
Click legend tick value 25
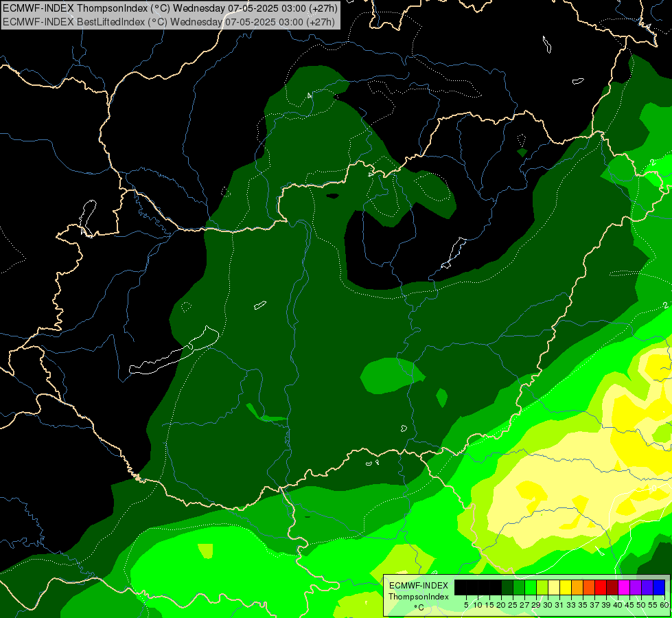click(513, 605)
